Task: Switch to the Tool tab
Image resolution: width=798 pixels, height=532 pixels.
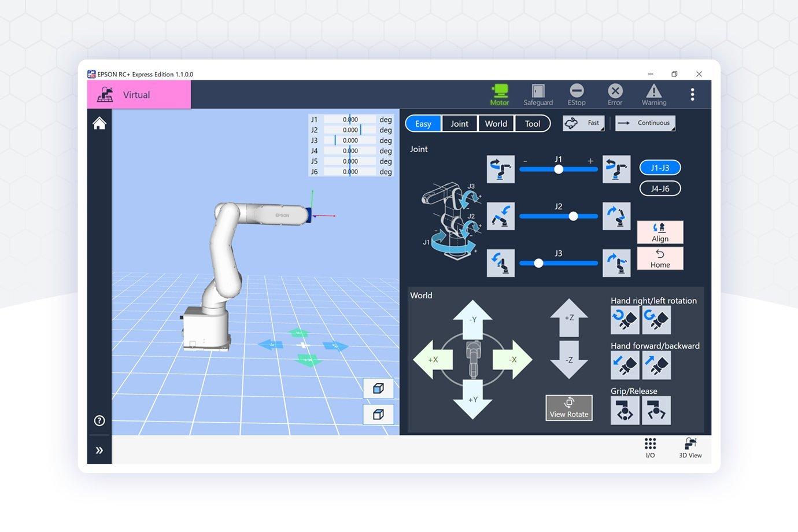Action: [532, 124]
